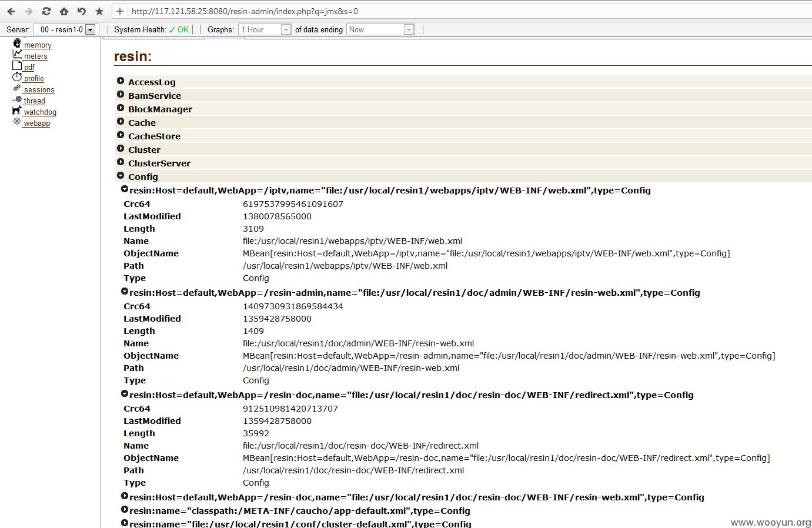812x528 pixels.
Task: Click the undo/restore arrow icon in browser toolbar
Action: coord(82,11)
